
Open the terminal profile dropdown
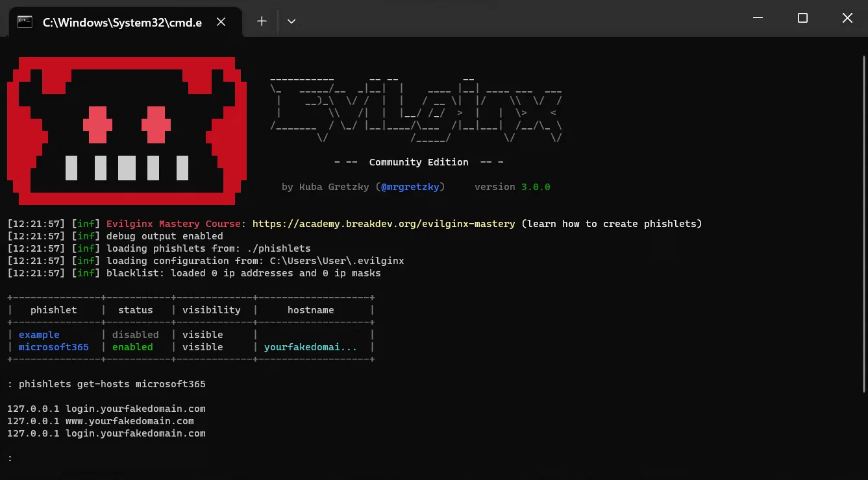[x=291, y=21]
